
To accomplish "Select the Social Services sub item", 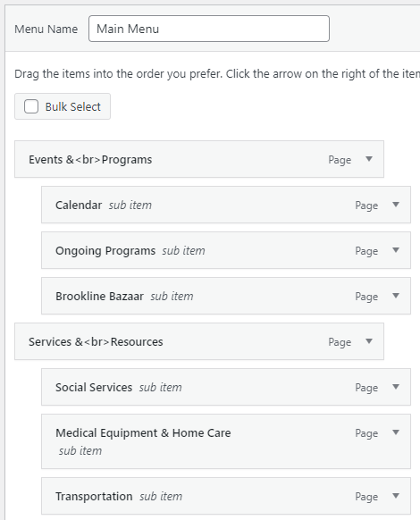I will [x=226, y=387].
